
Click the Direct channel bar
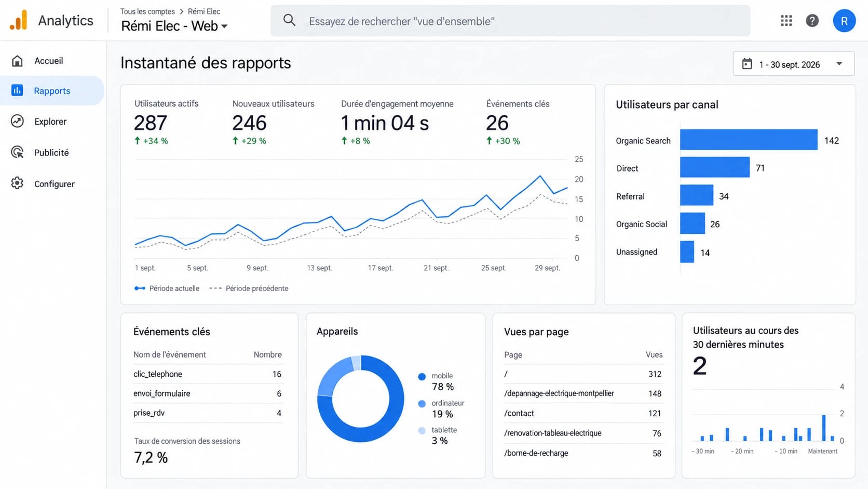click(x=715, y=167)
